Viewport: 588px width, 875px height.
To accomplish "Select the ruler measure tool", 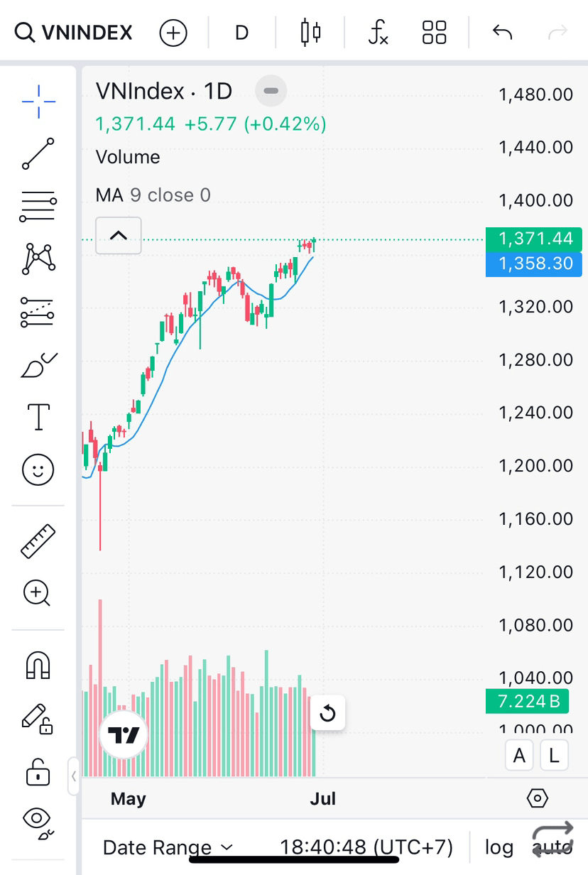I will (38, 541).
